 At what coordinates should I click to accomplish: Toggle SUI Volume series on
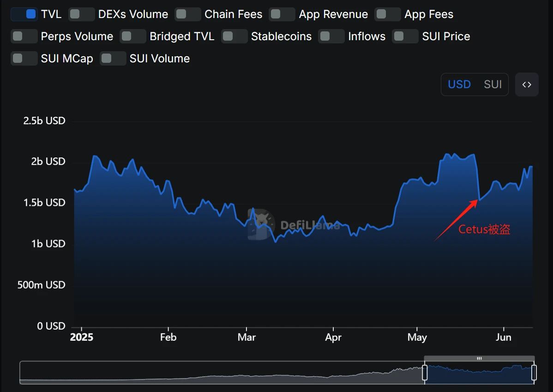point(113,59)
